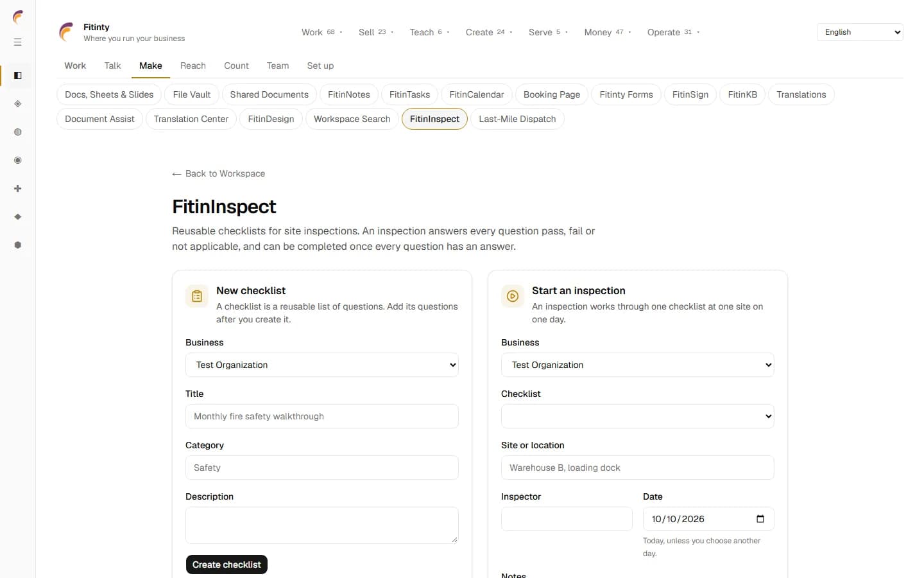Select the Fitinty Forms pill
The image size is (924, 578).
click(x=626, y=94)
